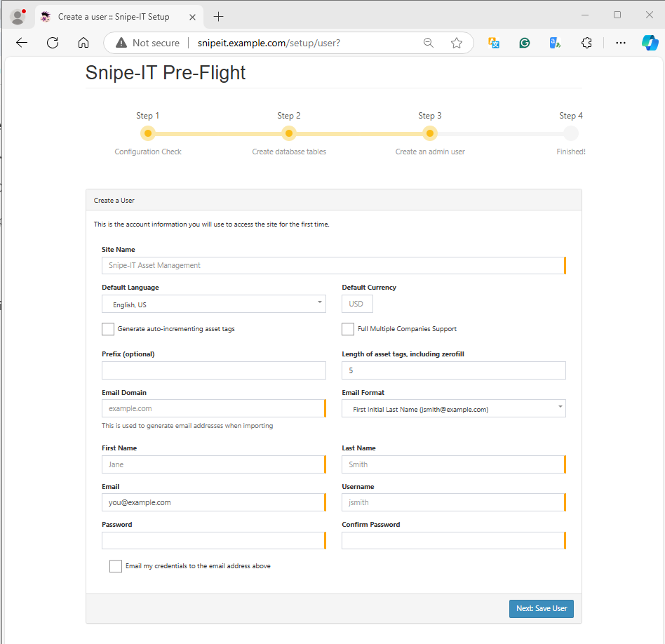The width and height of the screenshot is (665, 644).
Task: Check Email my credentials checkbox
Action: tap(116, 566)
